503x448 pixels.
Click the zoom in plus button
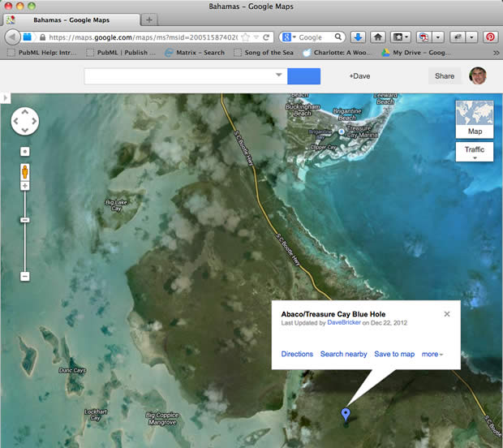coord(24,187)
